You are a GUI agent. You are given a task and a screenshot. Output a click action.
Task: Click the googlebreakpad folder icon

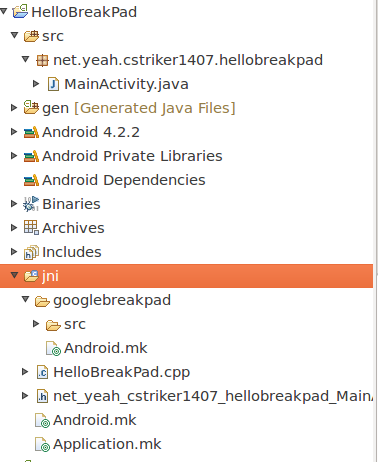tap(42, 301)
